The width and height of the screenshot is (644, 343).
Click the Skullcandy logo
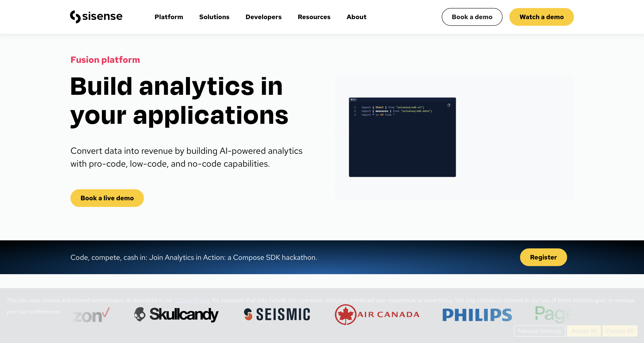point(176,314)
